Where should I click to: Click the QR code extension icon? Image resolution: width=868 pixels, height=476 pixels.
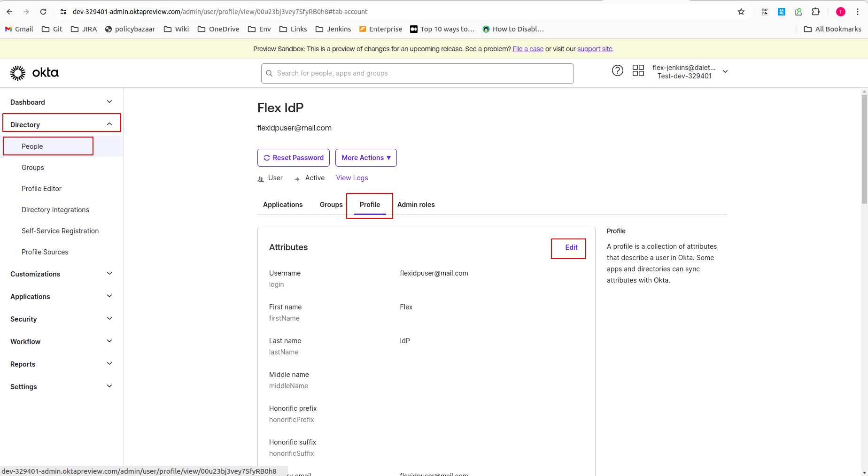(765, 12)
